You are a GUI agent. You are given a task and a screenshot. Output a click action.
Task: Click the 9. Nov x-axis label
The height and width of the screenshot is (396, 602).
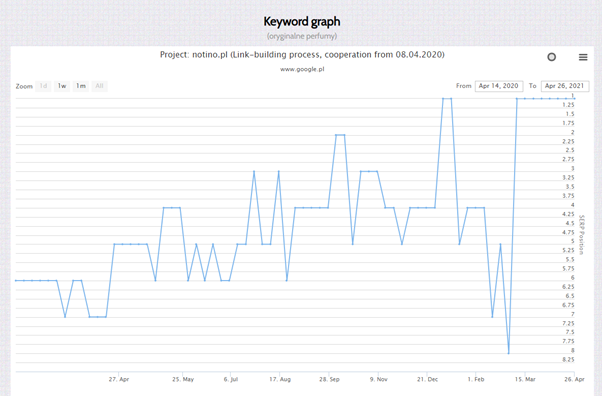(379, 379)
